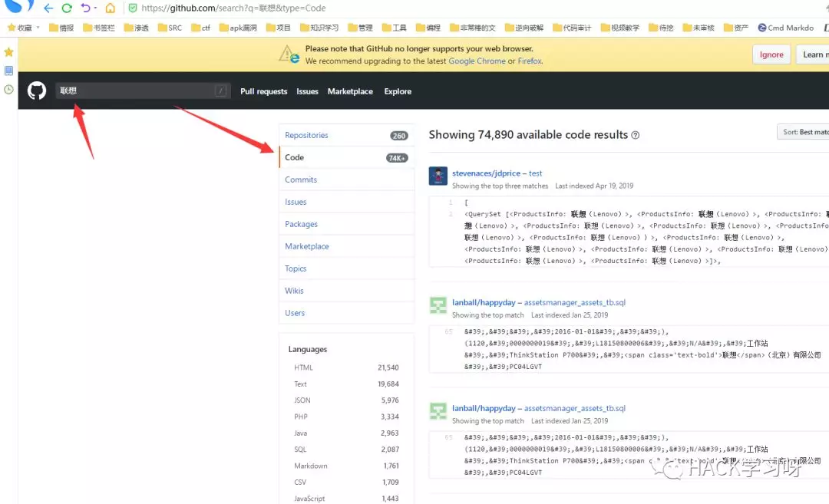Click the browser address bar URL
This screenshot has width=829, height=504.
pos(233,8)
